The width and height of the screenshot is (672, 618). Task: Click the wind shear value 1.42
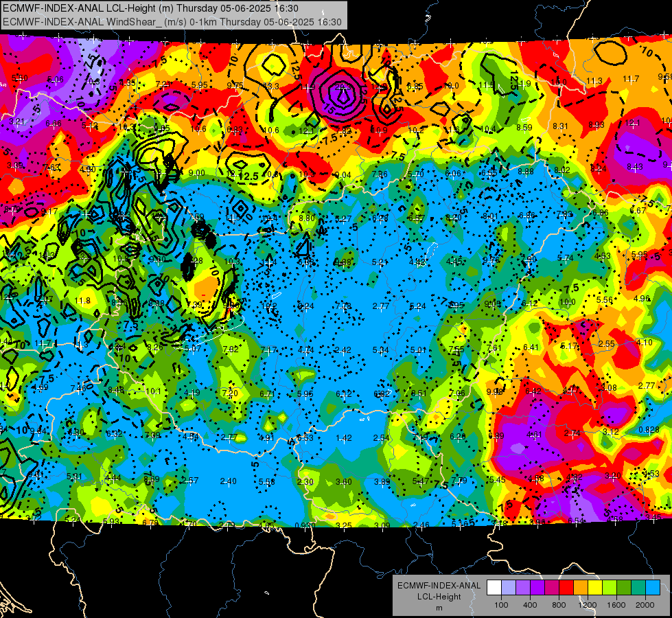(344, 438)
